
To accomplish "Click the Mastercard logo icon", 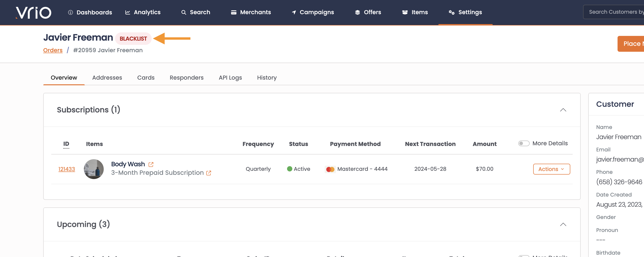I will (330, 169).
